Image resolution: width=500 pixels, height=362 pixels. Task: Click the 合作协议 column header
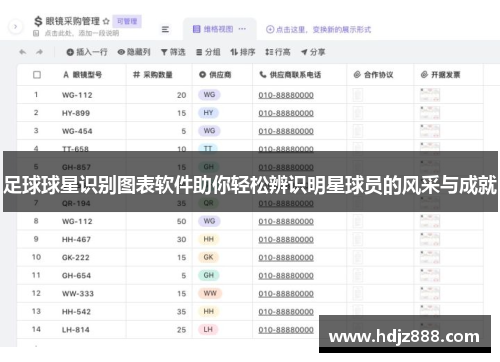(x=373, y=75)
